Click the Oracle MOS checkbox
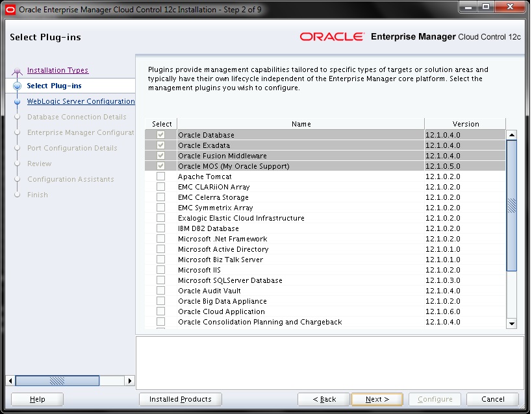 pyautogui.click(x=161, y=166)
